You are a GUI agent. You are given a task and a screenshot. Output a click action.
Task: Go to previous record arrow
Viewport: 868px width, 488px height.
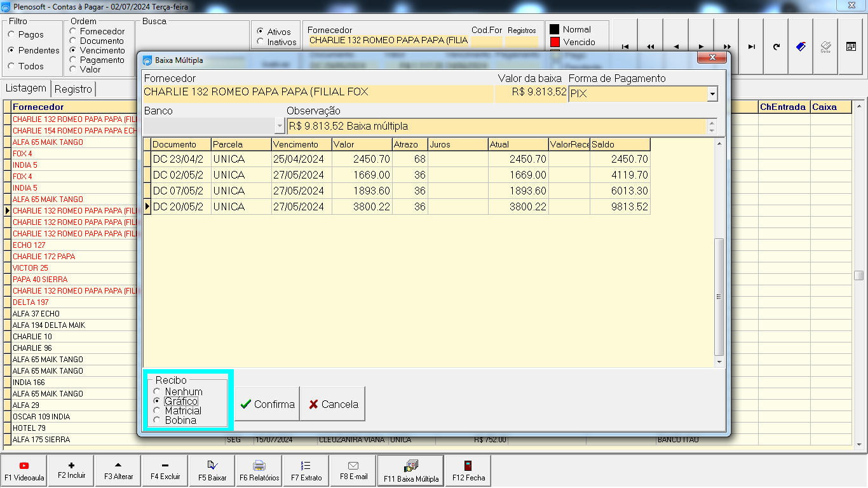[x=676, y=46]
